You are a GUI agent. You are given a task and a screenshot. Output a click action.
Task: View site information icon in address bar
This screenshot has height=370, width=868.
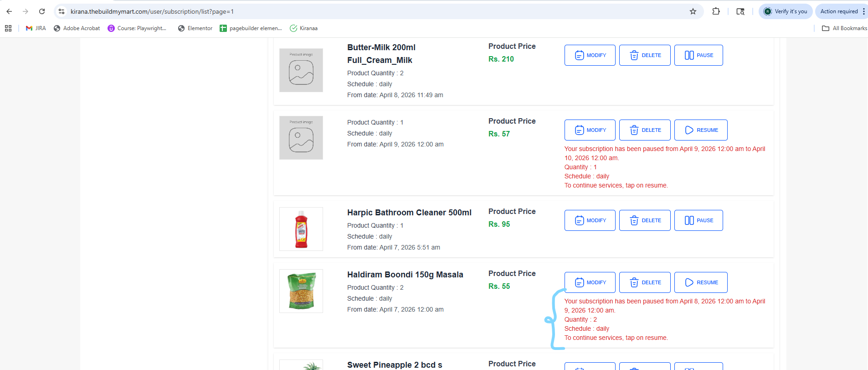point(62,11)
